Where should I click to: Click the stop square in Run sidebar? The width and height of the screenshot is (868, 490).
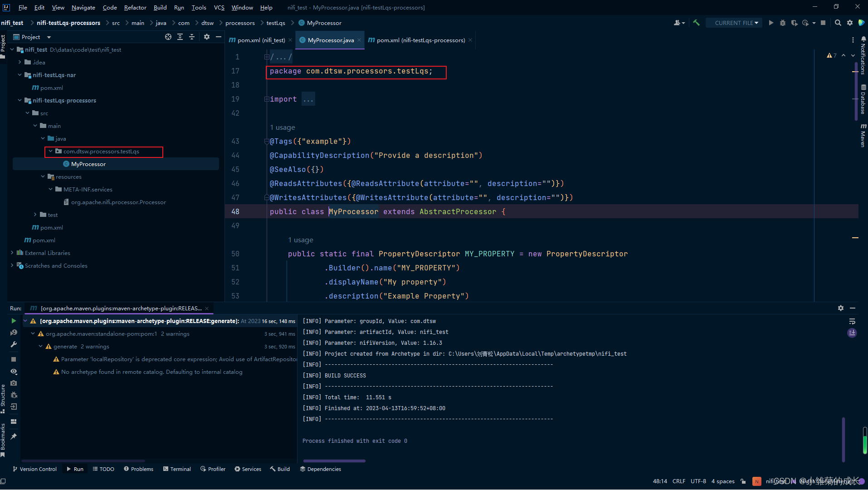click(x=14, y=359)
